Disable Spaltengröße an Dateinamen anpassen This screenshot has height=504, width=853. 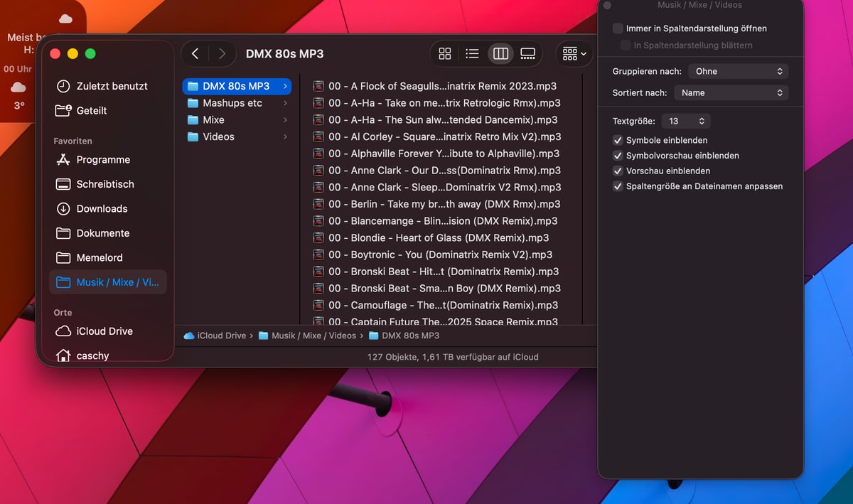click(x=618, y=186)
